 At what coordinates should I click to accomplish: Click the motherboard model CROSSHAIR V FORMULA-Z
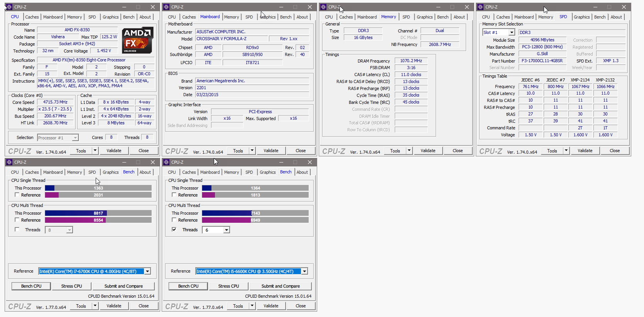[232, 39]
